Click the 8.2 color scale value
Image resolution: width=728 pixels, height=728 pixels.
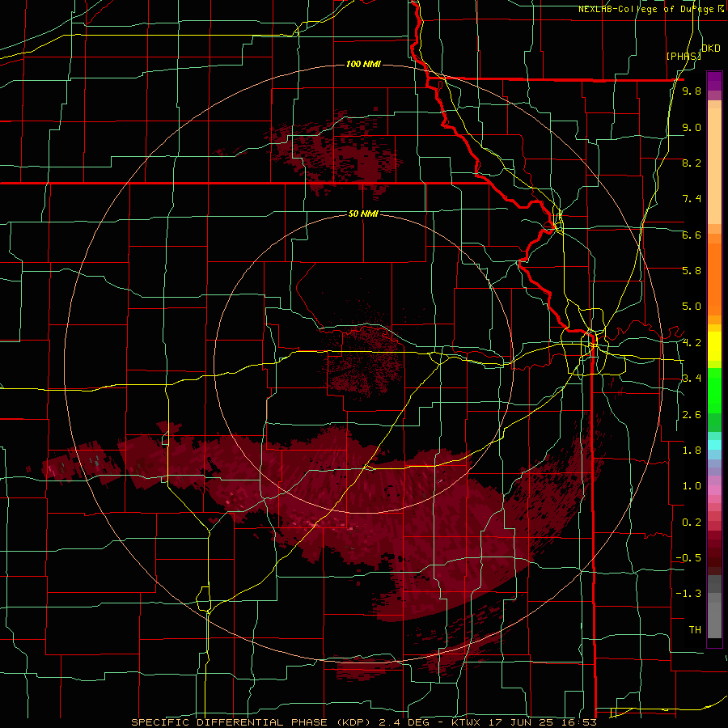pyautogui.click(x=692, y=163)
